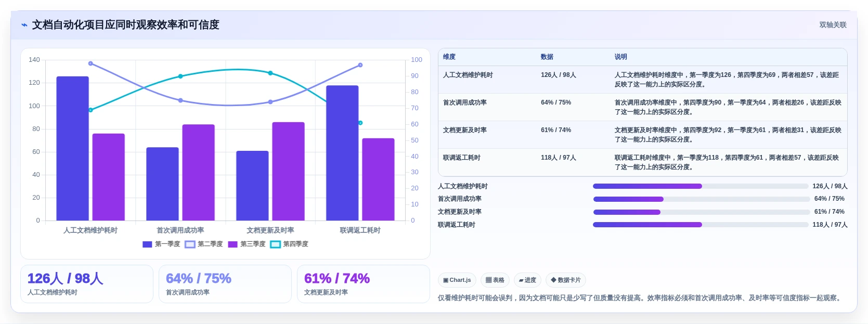The height and width of the screenshot is (324, 868).
Task: Toggle the 第三季度 legend series
Action: tap(247, 244)
